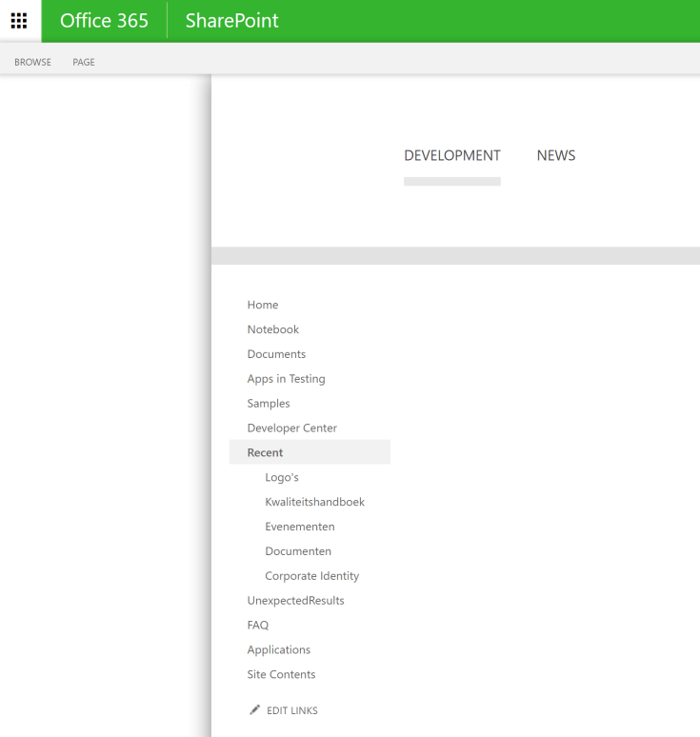The height and width of the screenshot is (737, 700).
Task: Go to the UnexpectedResults link
Action: (x=295, y=601)
